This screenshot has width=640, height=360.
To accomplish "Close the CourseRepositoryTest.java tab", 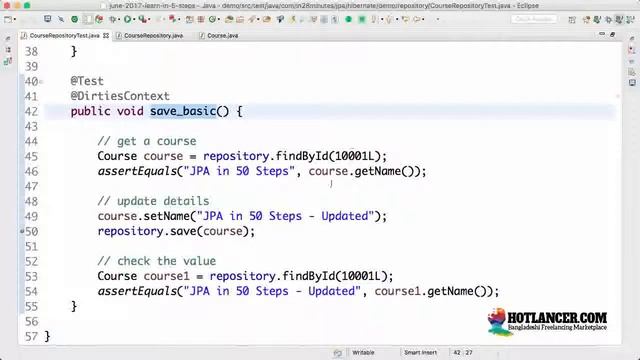I will click(x=106, y=36).
